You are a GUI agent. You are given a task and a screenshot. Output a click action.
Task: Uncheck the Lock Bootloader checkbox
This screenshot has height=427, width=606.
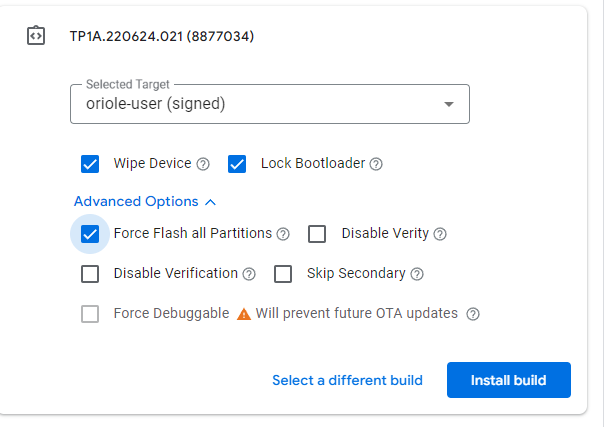pyautogui.click(x=237, y=163)
